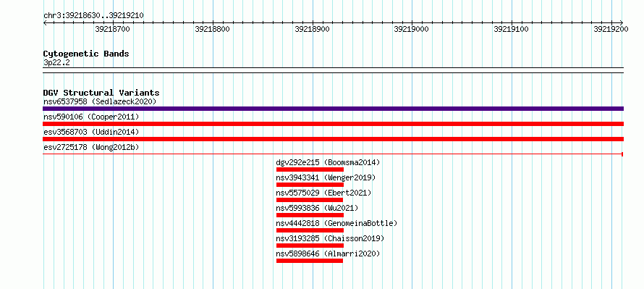Click the thin esv2725178 variant line

click(x=333, y=154)
